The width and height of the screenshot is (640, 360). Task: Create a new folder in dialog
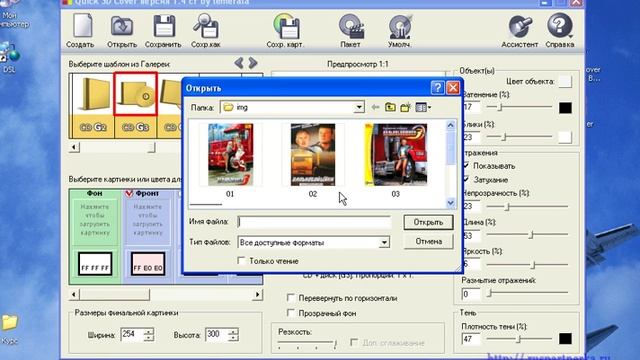pos(405,107)
